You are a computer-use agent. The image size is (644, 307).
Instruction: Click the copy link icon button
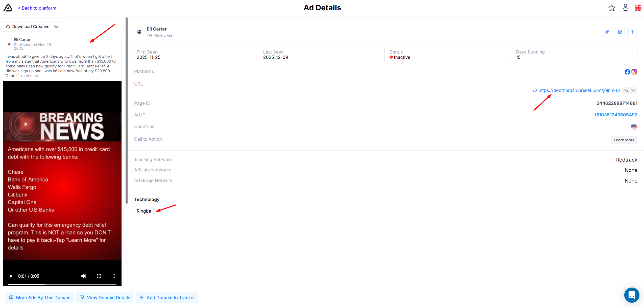(x=607, y=32)
